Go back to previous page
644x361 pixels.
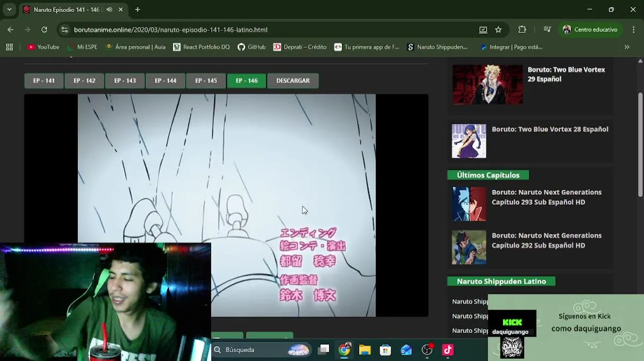click(11, 30)
